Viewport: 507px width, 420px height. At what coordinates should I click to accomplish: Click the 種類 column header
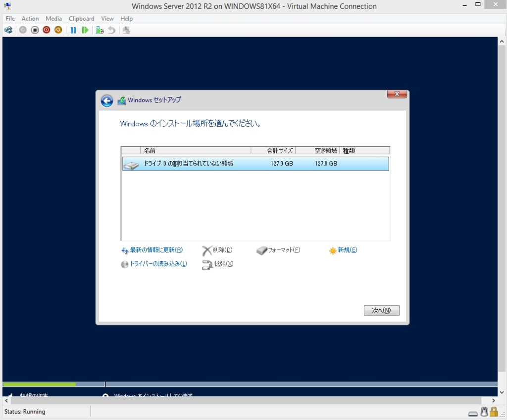tap(364, 150)
